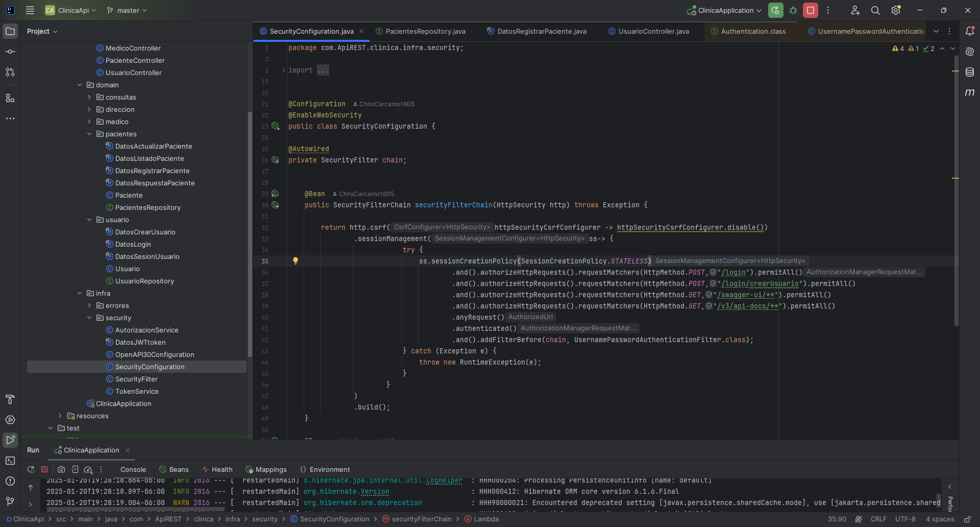Go to next highlighted error arrow

[x=953, y=49]
